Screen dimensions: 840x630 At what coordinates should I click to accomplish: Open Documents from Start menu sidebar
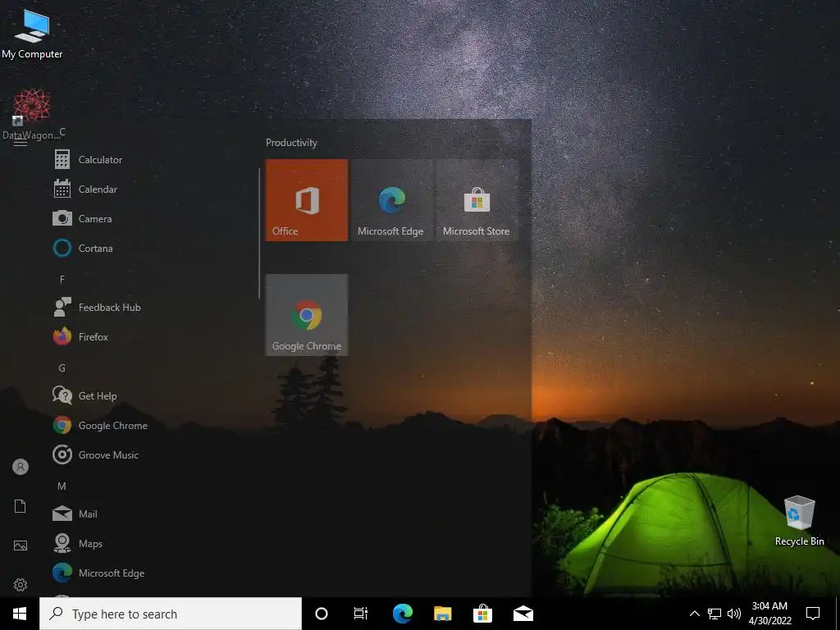[x=21, y=506]
